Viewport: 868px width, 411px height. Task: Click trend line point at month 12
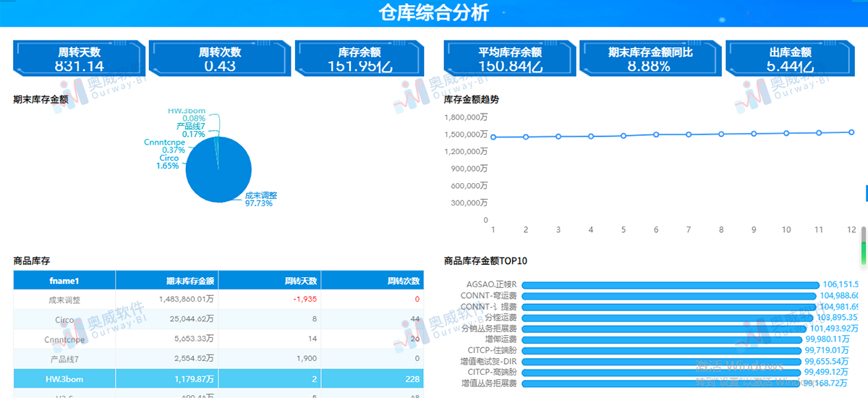[851, 132]
